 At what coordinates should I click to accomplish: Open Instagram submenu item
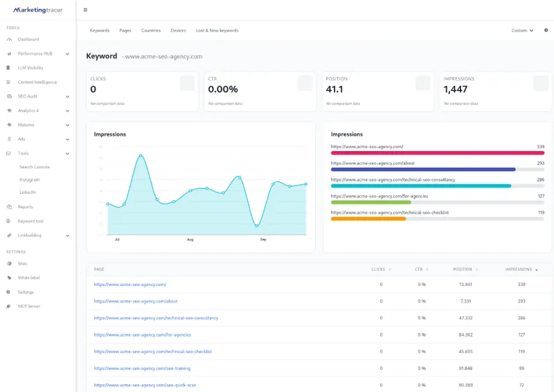[29, 179]
